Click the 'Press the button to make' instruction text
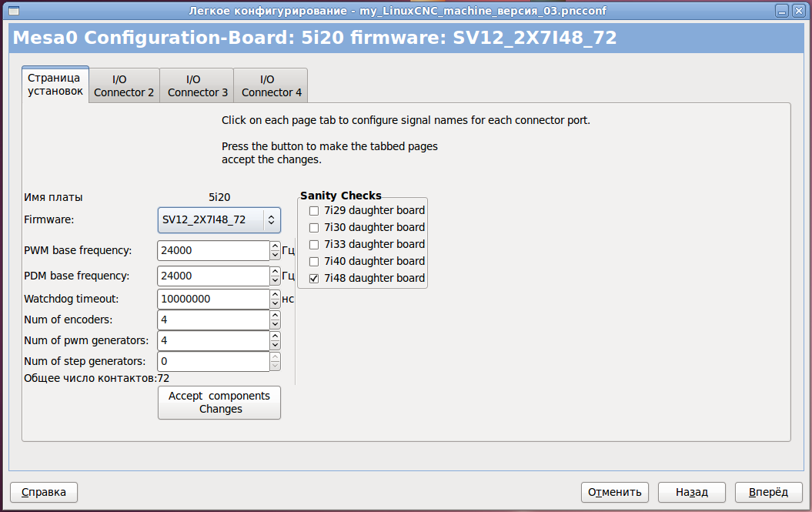812x512 pixels. click(330, 153)
